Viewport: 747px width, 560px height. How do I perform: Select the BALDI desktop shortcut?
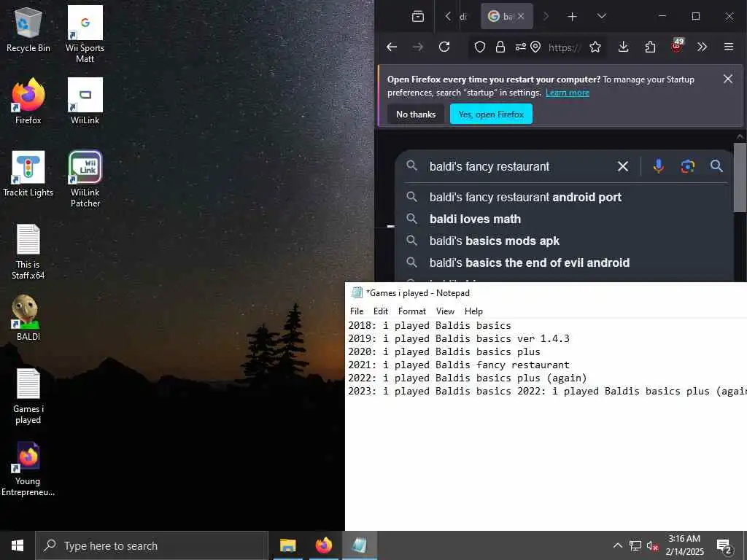coord(28,318)
